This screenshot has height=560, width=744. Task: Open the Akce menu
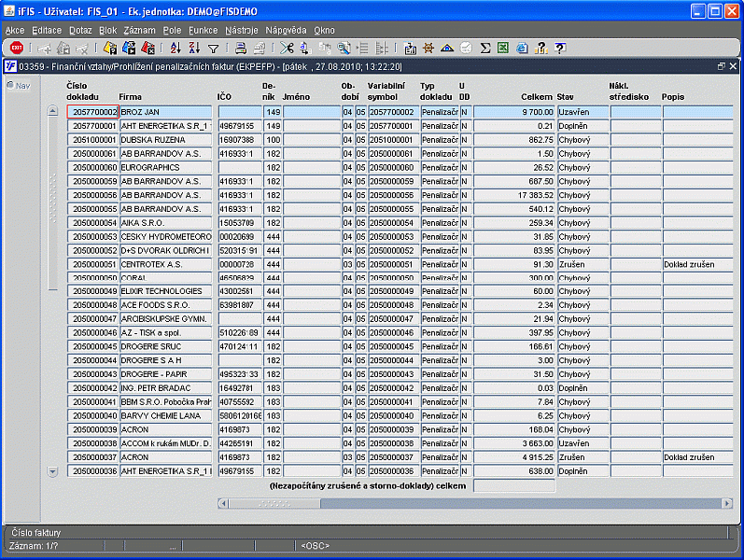click(x=15, y=30)
